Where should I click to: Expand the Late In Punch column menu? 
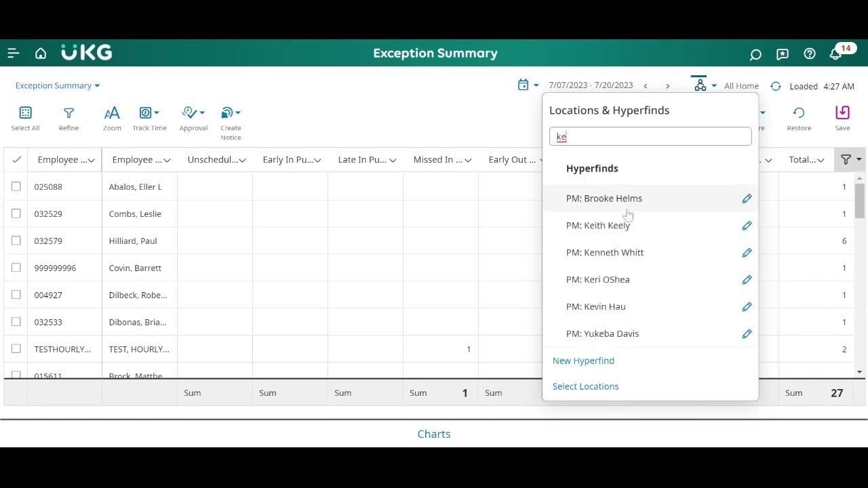tap(393, 160)
